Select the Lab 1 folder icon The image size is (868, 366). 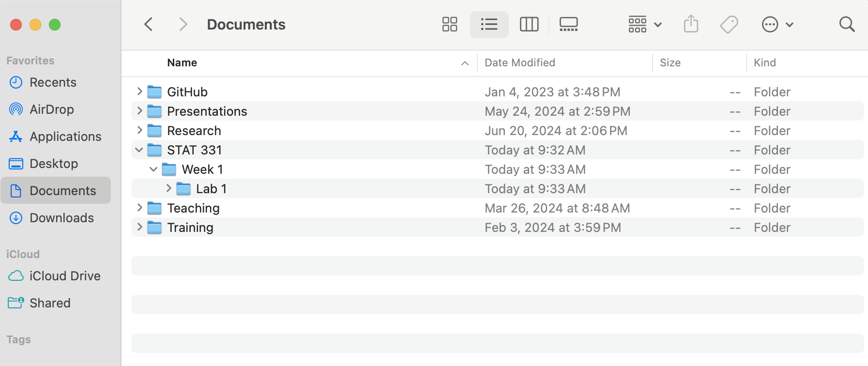[183, 188]
